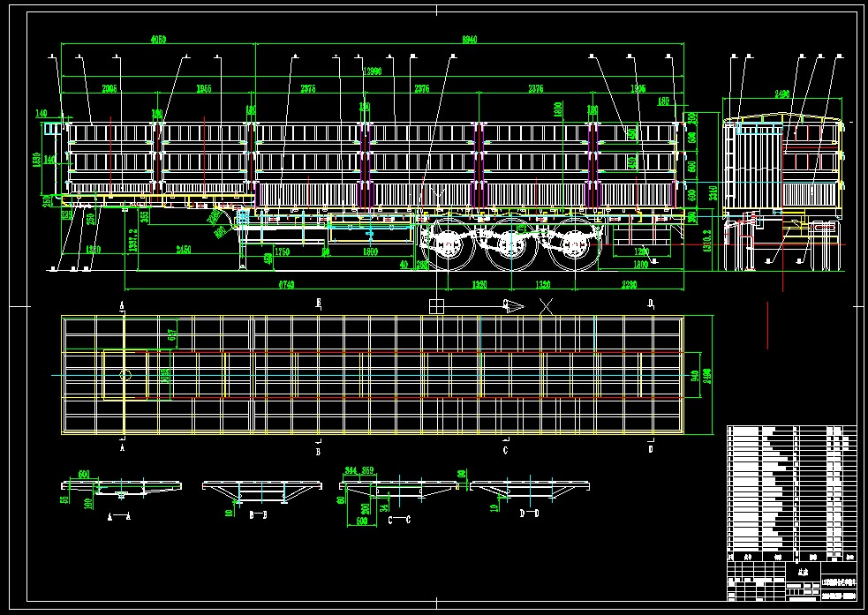Select the 1750 dimension text
Screen dimensions: 868x615
pos(282,252)
